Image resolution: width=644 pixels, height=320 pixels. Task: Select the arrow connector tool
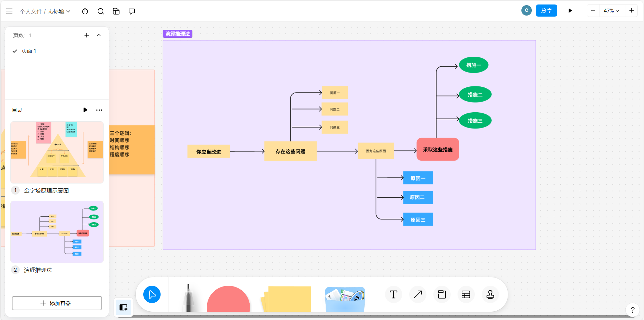tap(417, 294)
